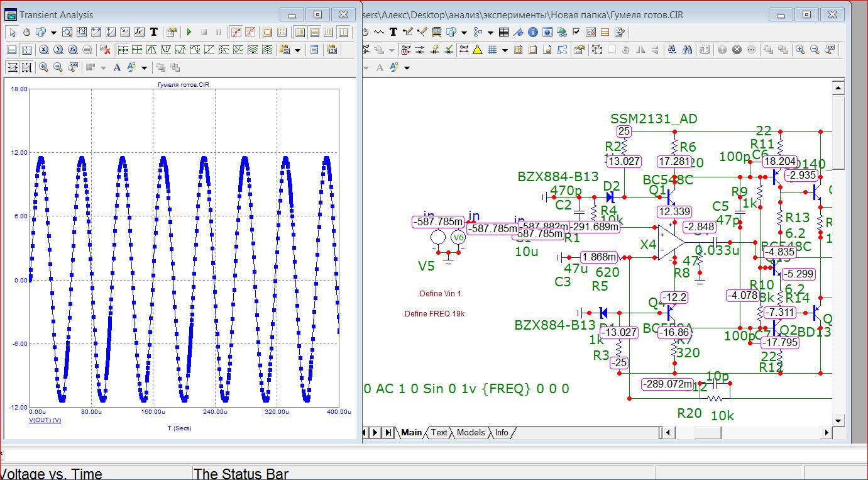
Task: Switch to the Models tab
Action: point(470,433)
